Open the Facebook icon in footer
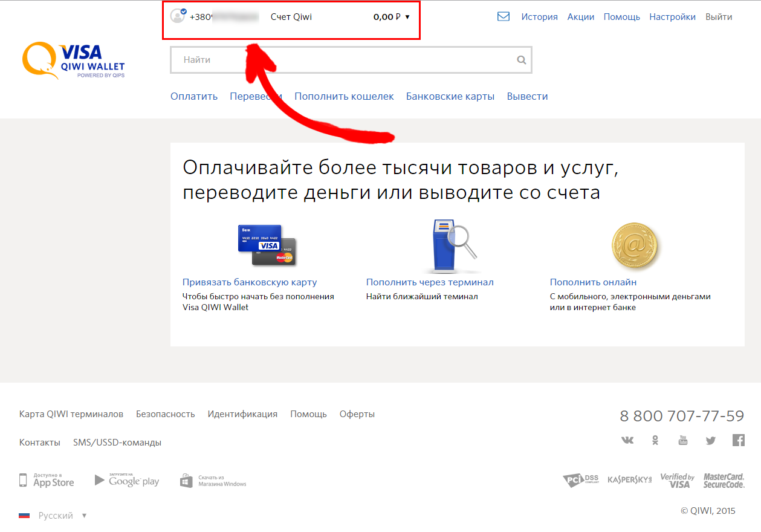761x532 pixels. (x=739, y=440)
